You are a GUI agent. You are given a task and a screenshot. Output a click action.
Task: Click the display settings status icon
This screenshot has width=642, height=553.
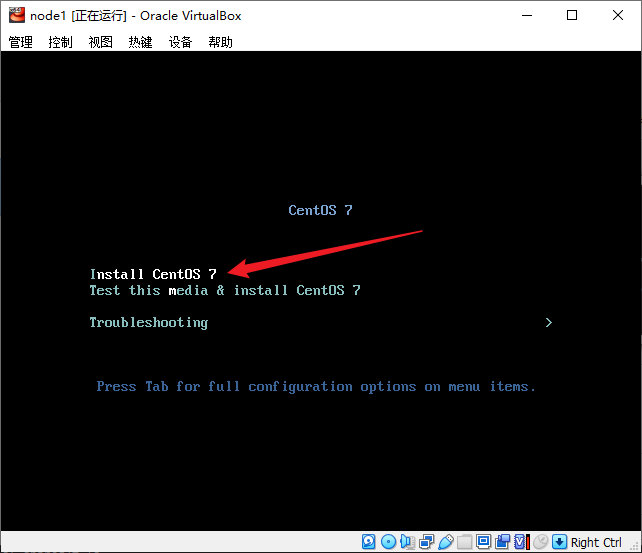484,542
